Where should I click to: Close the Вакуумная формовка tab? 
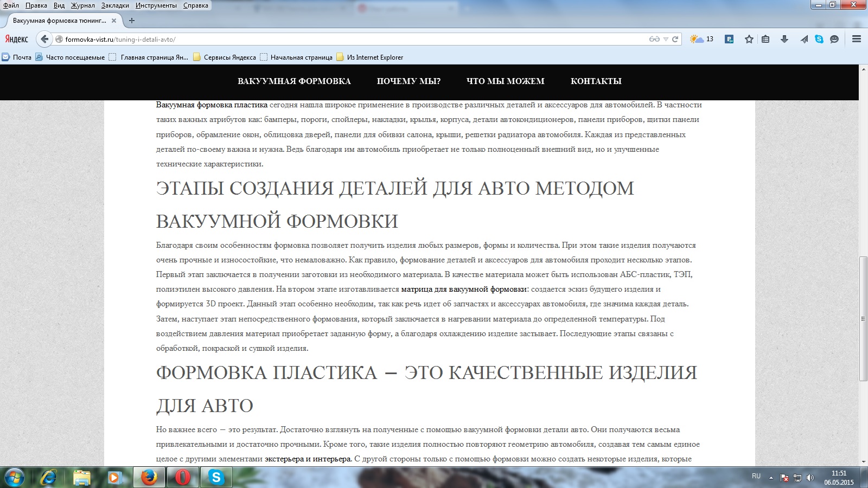click(114, 21)
